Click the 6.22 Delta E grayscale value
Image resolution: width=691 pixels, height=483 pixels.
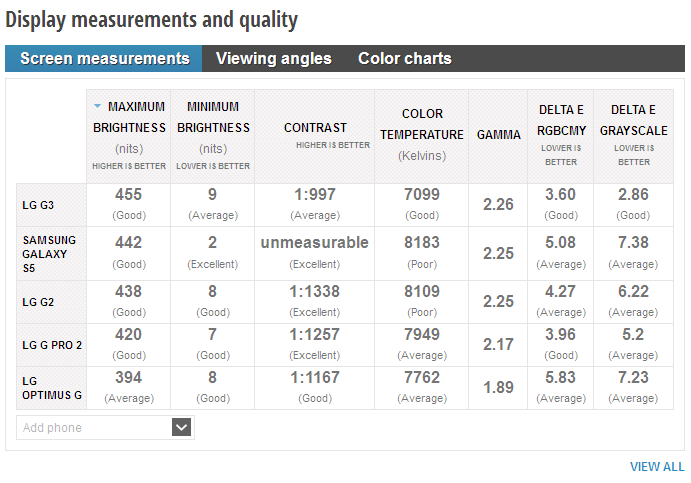(633, 291)
